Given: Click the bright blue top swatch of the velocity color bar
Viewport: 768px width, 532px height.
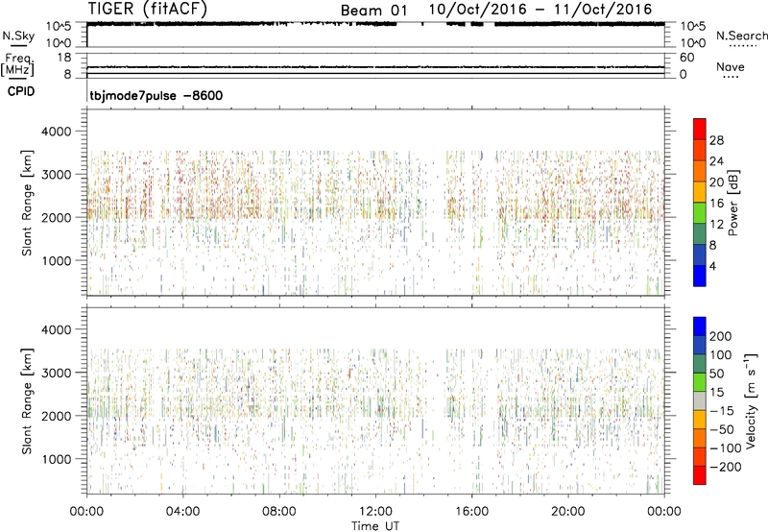Looking at the screenshot, I should (x=700, y=326).
